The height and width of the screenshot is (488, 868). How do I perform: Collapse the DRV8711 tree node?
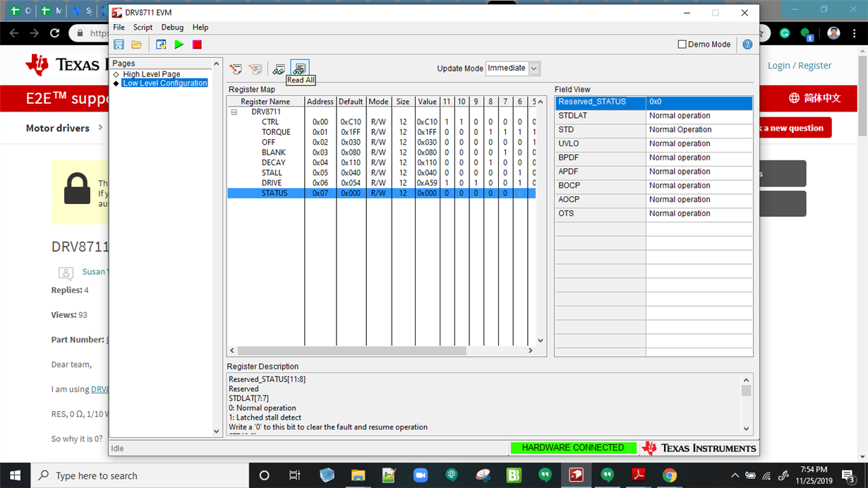click(234, 112)
